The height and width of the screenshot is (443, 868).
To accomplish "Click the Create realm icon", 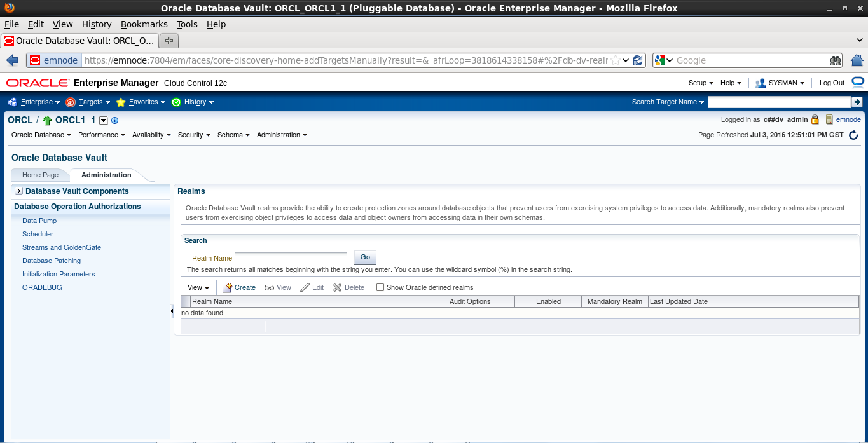I will click(227, 287).
